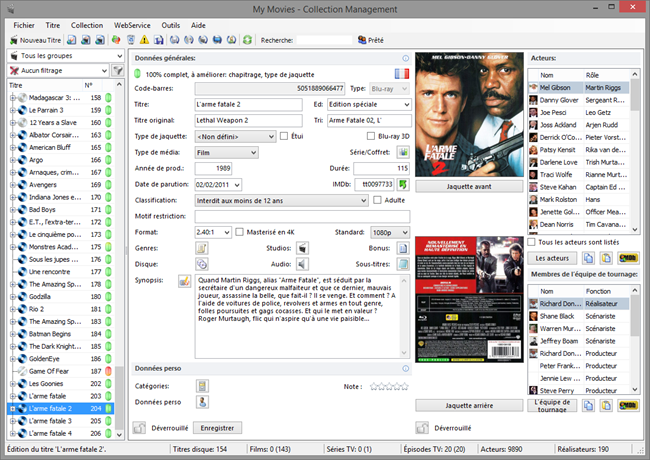650x460 pixels.
Task: Click the Nouveau Titre button
Action: pyautogui.click(x=36, y=40)
